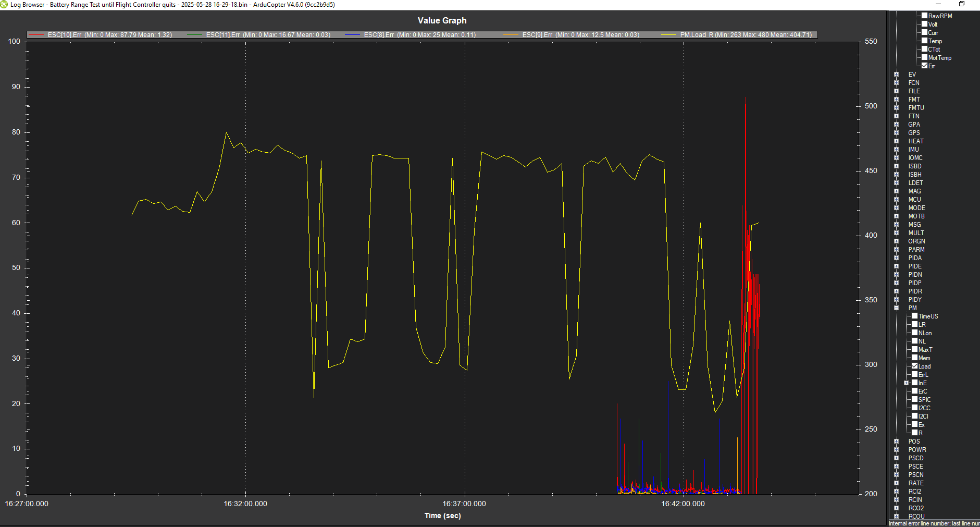This screenshot has width=980, height=527.
Task: Collapse the PM tree node
Action: 897,308
